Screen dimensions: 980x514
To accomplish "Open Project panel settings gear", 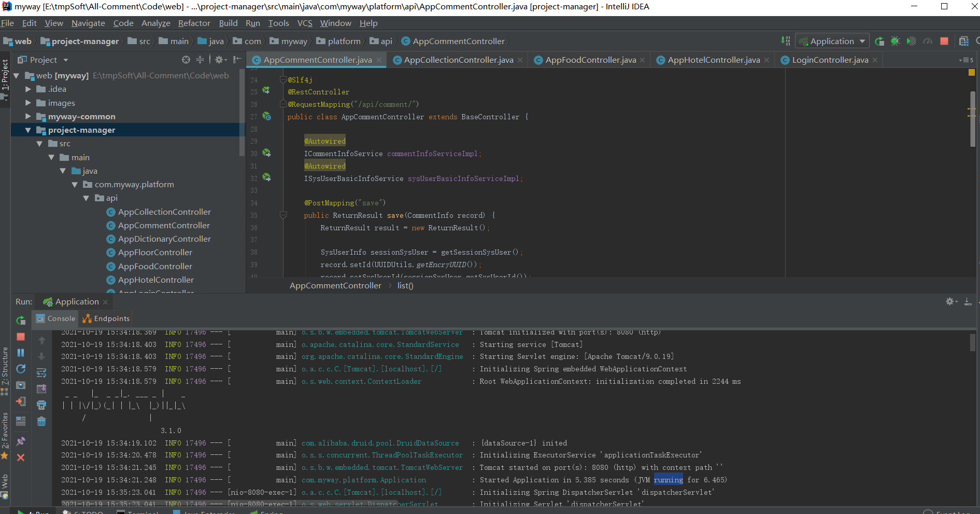I will tap(220, 60).
